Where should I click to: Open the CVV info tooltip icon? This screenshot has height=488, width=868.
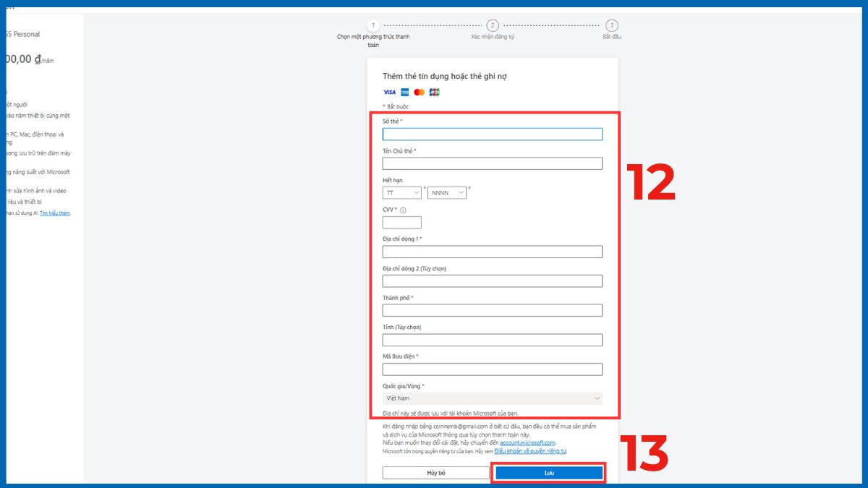pyautogui.click(x=403, y=210)
